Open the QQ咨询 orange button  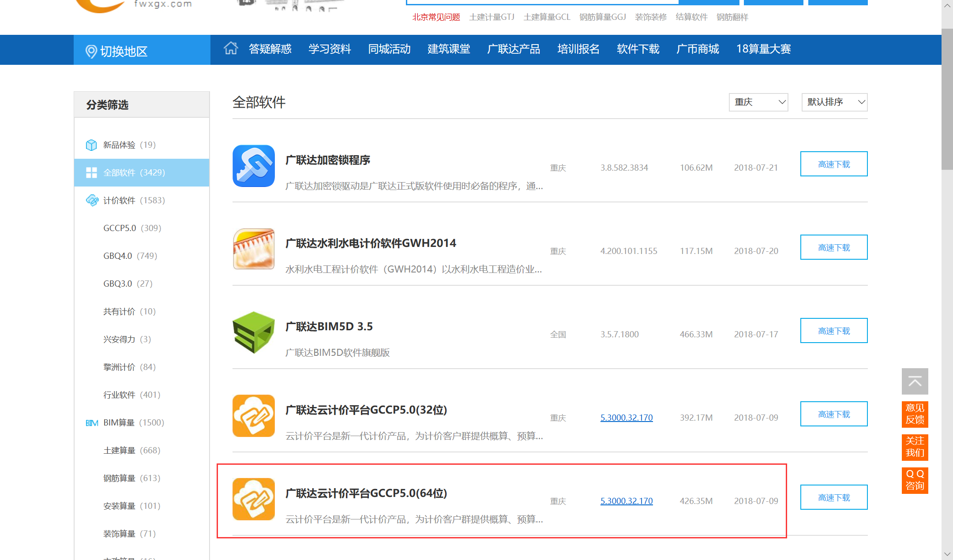(915, 480)
